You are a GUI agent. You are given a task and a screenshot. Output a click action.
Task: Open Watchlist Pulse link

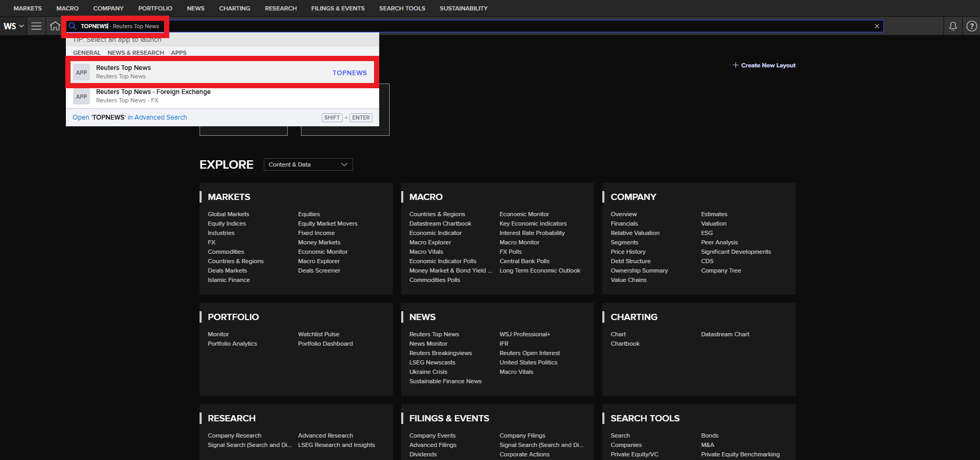[x=319, y=334]
